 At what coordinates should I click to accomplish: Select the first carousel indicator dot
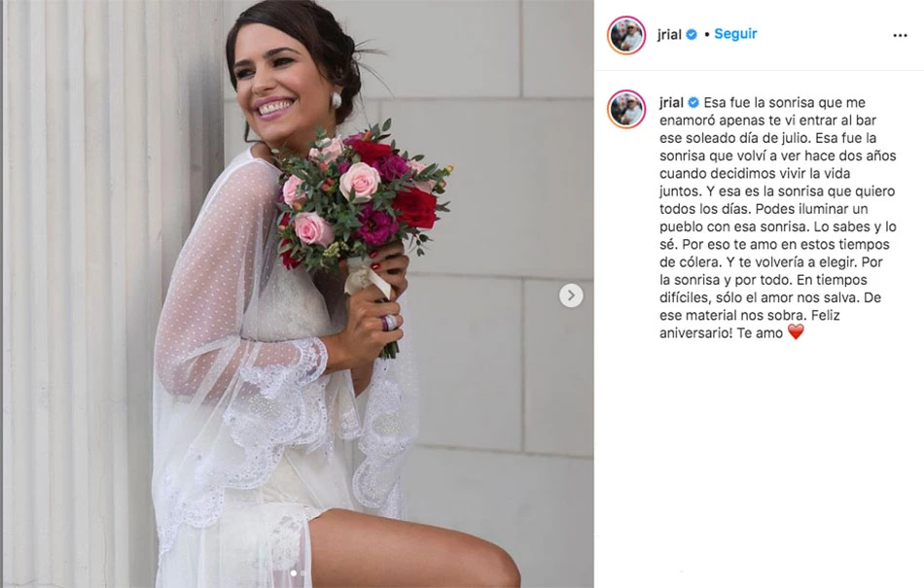[x=293, y=572]
